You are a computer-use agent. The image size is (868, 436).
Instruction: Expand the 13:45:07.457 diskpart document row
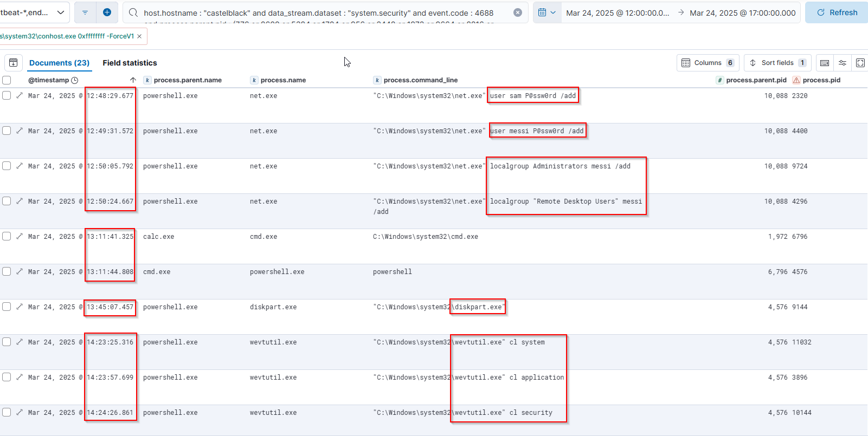pyautogui.click(x=20, y=307)
